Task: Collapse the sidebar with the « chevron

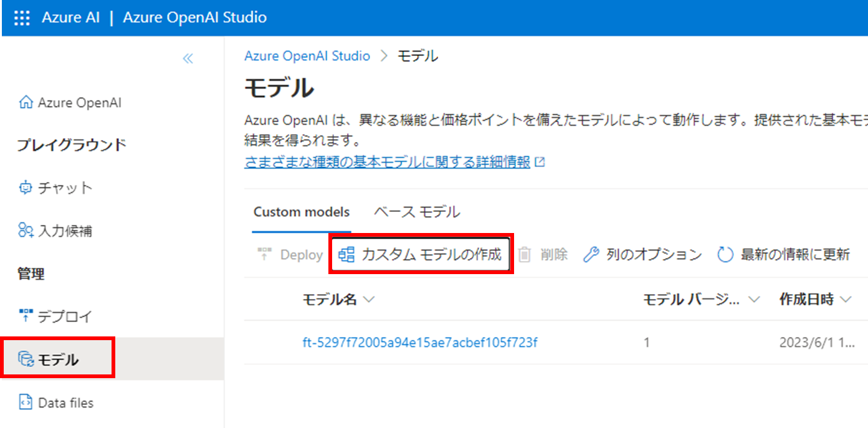Action: point(187,57)
